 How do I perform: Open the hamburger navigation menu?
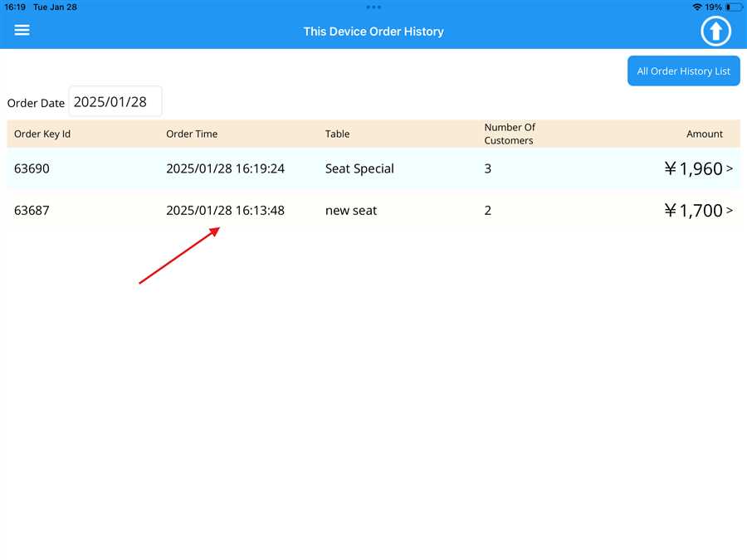(x=22, y=30)
